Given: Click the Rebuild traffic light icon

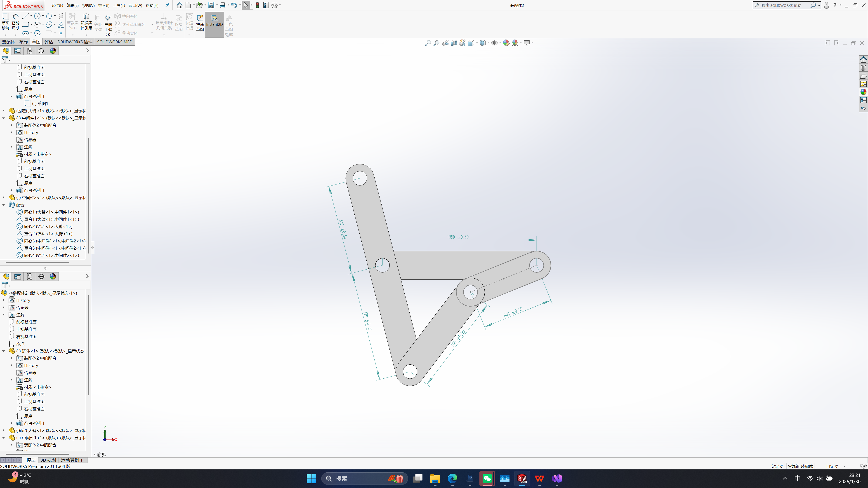Looking at the screenshot, I should [257, 5].
